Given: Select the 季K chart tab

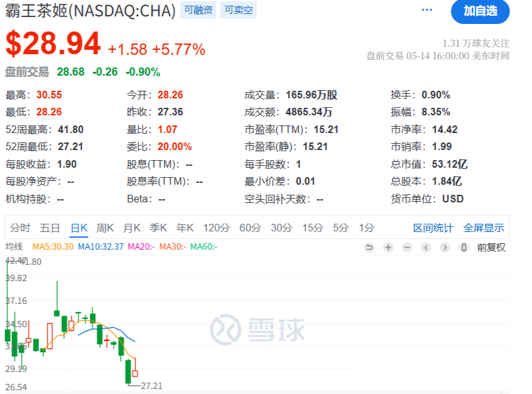Looking at the screenshot, I should coord(158,228).
